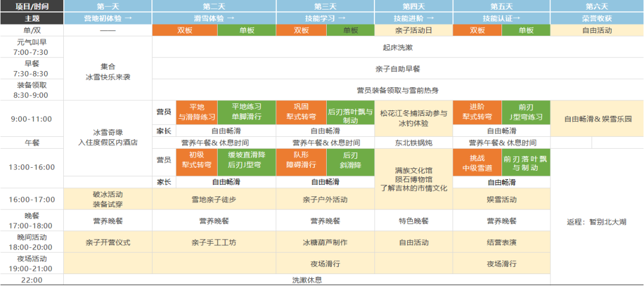Click the 技能进阶 theme header

(x=414, y=19)
